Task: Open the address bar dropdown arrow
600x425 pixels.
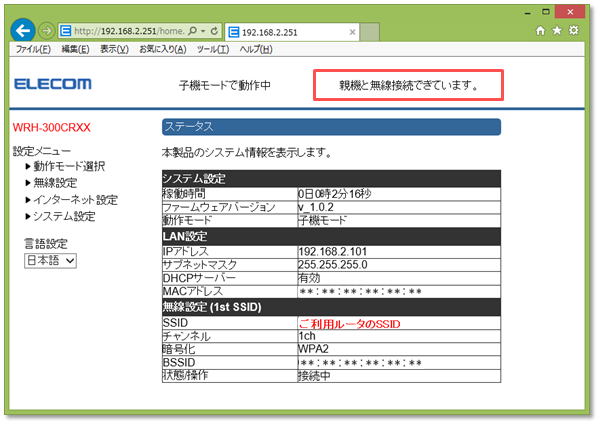Action: [x=203, y=31]
